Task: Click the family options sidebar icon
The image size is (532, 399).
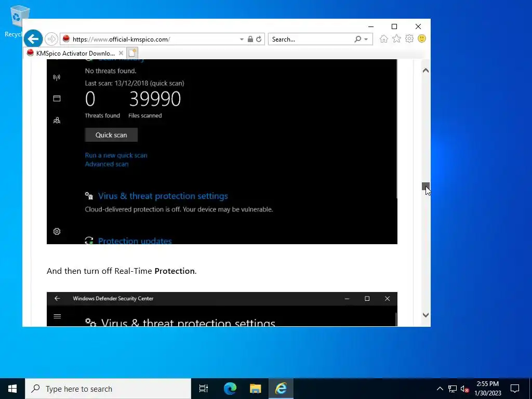Action: pyautogui.click(x=57, y=120)
